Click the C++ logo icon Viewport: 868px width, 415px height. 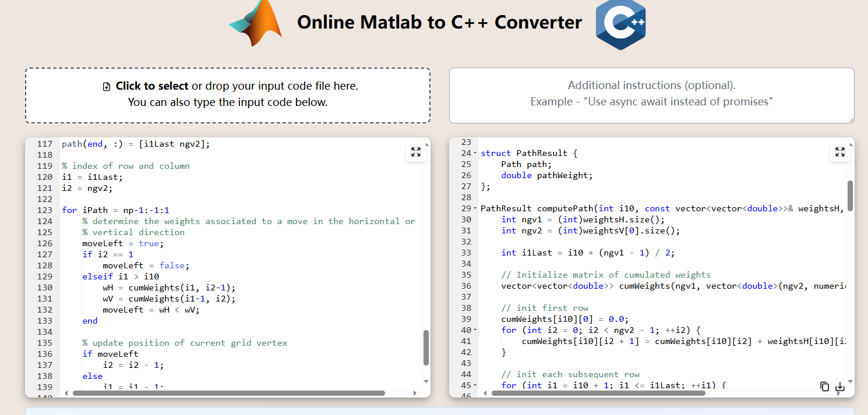(620, 24)
